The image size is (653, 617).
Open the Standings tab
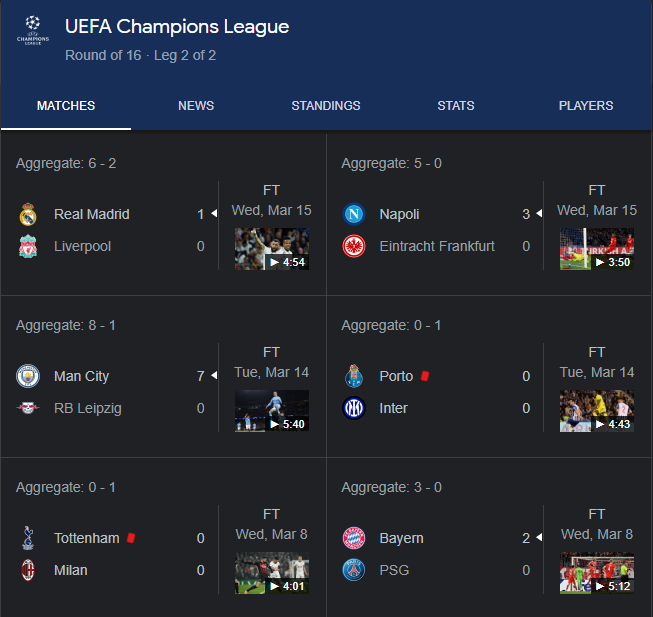(x=326, y=106)
